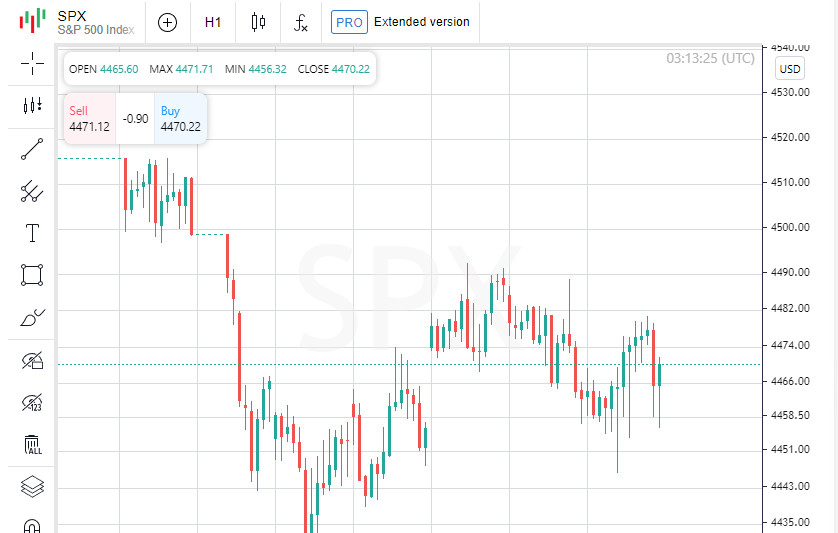Open the candlestick chart type dropdown

click(x=258, y=22)
